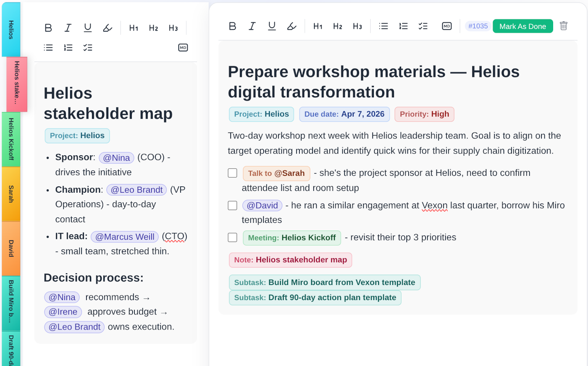Viewport: 588px width, 366px height.
Task: Click the underlined 'CTO' text
Action: point(174,237)
